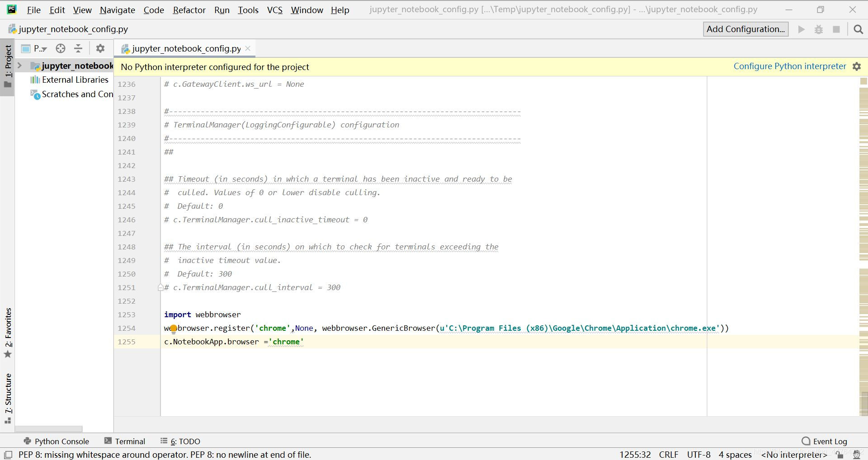Open the Window menu

[307, 10]
